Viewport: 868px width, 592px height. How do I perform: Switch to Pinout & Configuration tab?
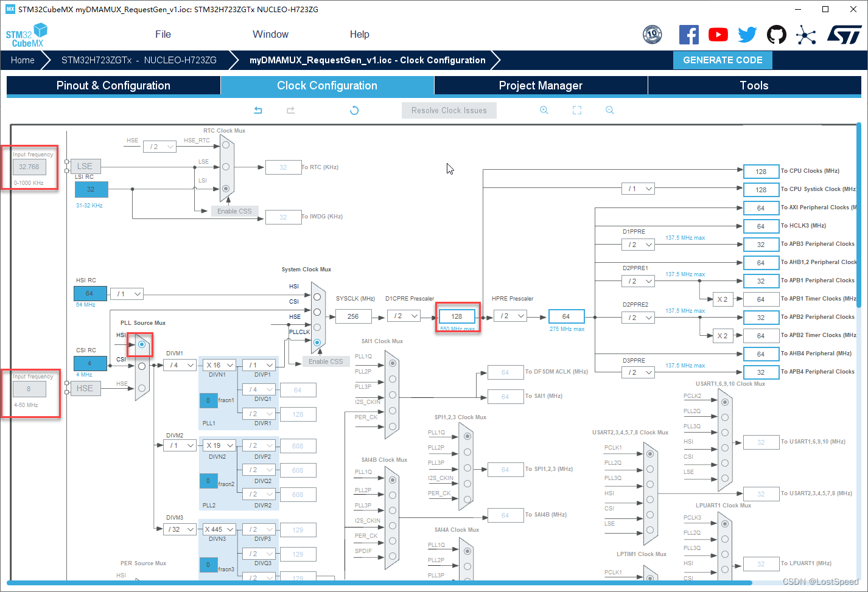click(x=113, y=86)
